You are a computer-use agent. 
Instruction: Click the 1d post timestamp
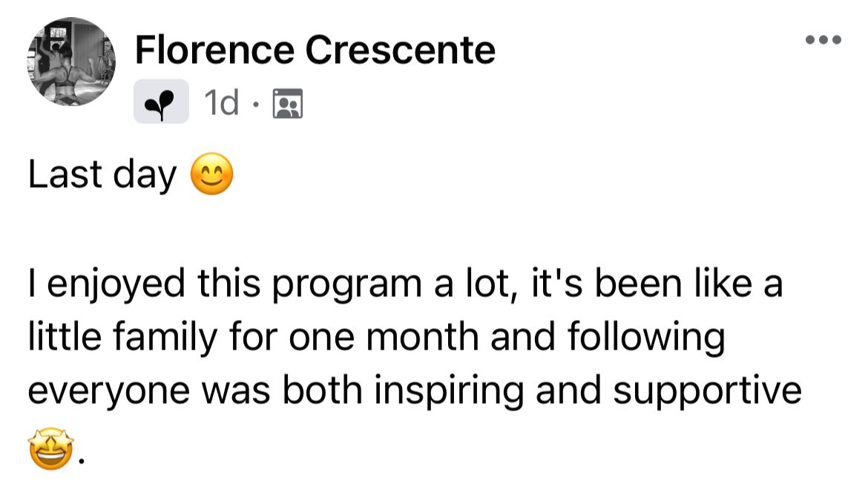pyautogui.click(x=221, y=102)
